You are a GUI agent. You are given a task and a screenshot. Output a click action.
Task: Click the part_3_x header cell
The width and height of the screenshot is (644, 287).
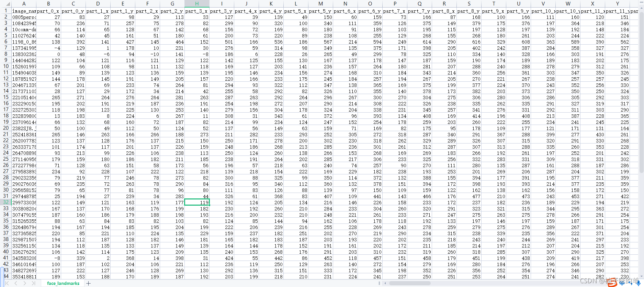[x=197, y=11]
